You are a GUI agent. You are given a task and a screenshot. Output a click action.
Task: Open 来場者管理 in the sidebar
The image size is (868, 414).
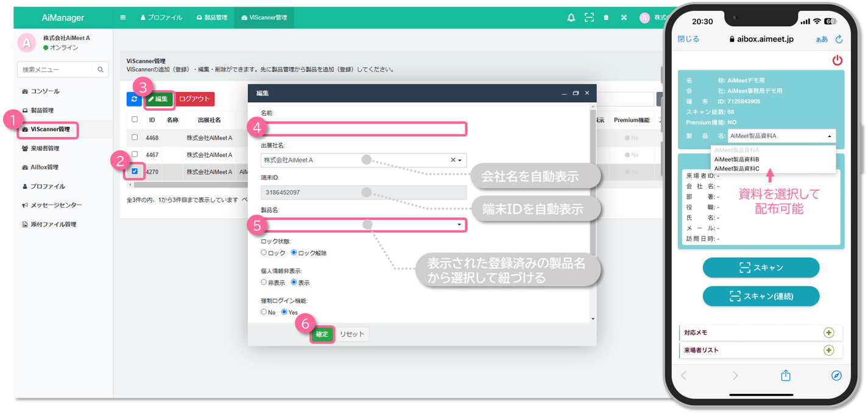40,148
